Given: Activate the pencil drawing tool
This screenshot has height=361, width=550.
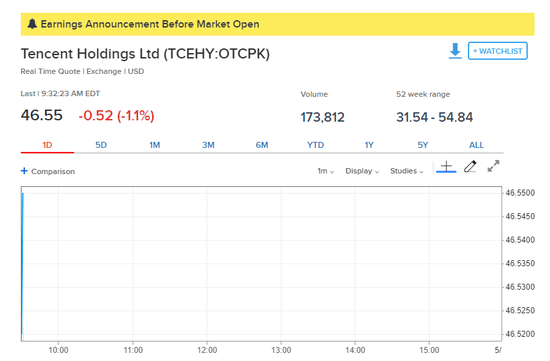Looking at the screenshot, I should pyautogui.click(x=470, y=167).
